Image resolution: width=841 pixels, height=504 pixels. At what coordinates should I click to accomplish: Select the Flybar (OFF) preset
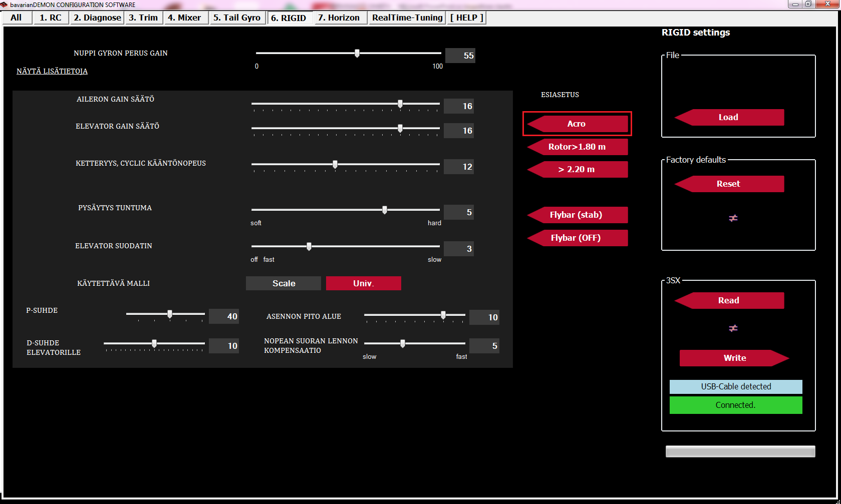pyautogui.click(x=577, y=238)
